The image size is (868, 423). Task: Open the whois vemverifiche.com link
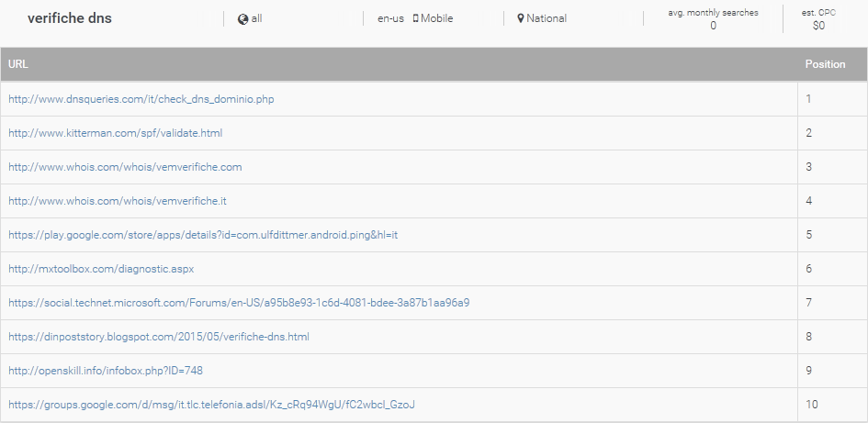125,167
